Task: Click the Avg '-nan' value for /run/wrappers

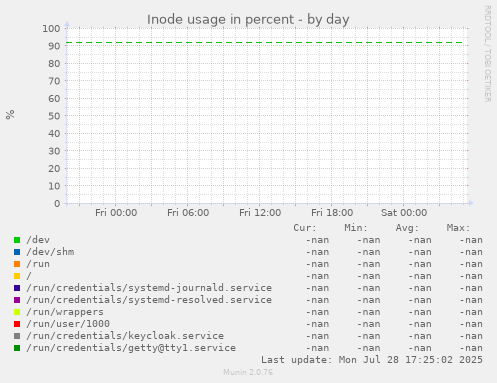Action: [x=420, y=312]
